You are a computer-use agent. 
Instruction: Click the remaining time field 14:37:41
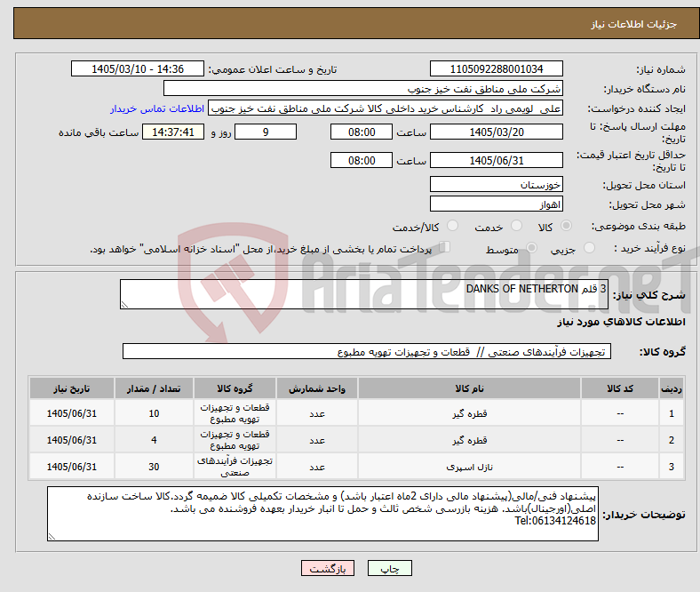pos(173,132)
